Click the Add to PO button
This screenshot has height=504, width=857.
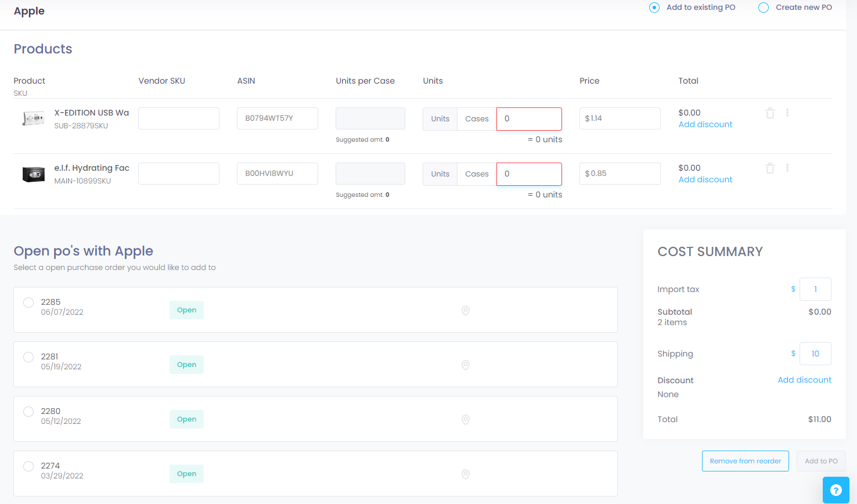[821, 461]
